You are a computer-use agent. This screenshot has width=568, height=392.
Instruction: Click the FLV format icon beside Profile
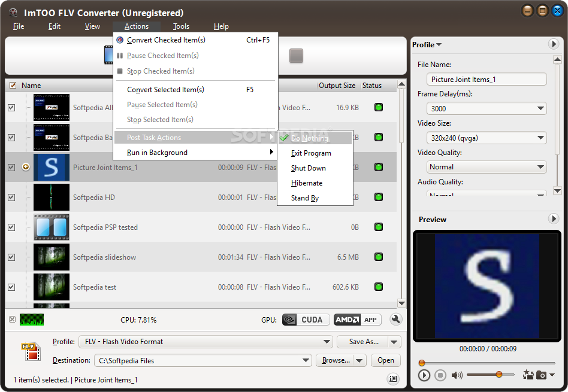point(31,351)
